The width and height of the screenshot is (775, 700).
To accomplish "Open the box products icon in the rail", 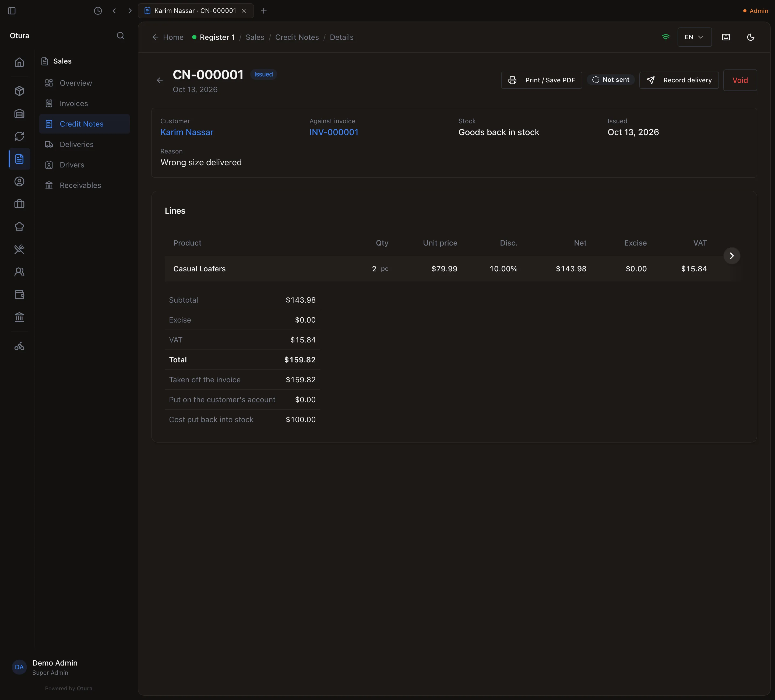I will [19, 91].
